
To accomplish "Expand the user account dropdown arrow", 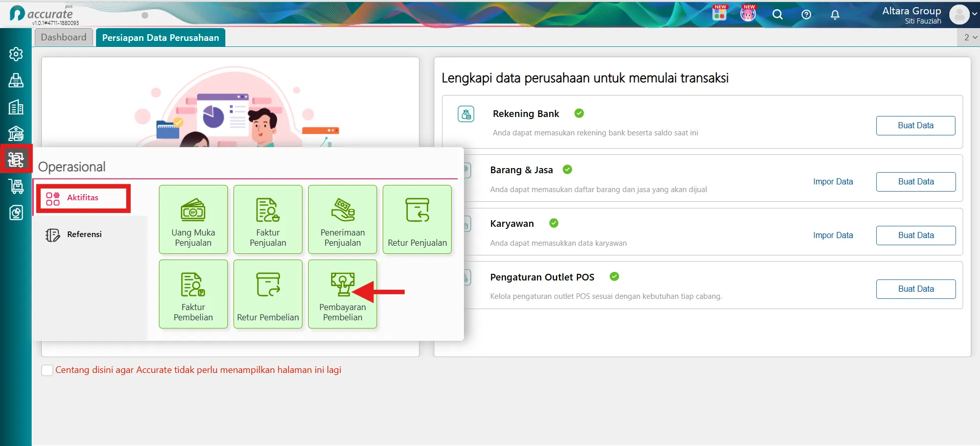I will pos(975,14).
